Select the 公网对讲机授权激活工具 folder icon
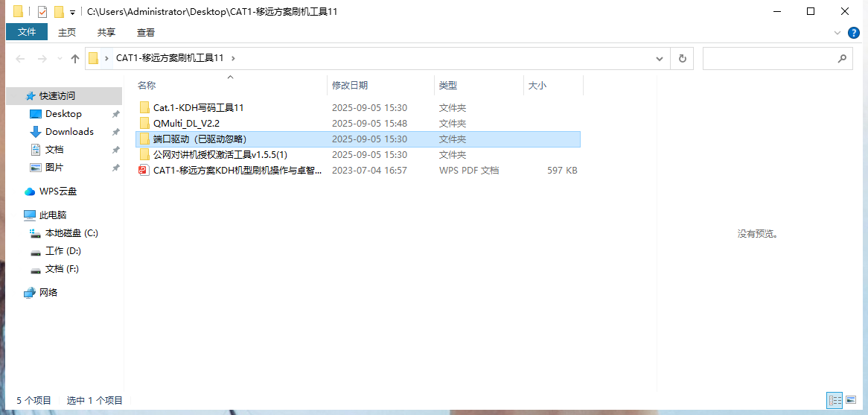 [x=144, y=154]
